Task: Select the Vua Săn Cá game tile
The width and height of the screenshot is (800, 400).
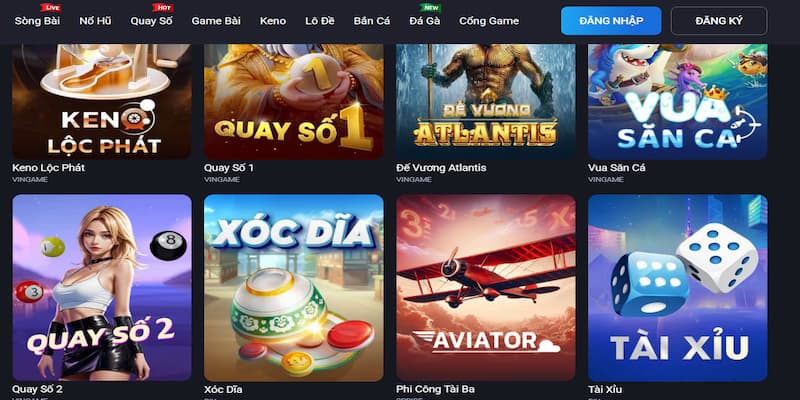Action: [x=678, y=102]
